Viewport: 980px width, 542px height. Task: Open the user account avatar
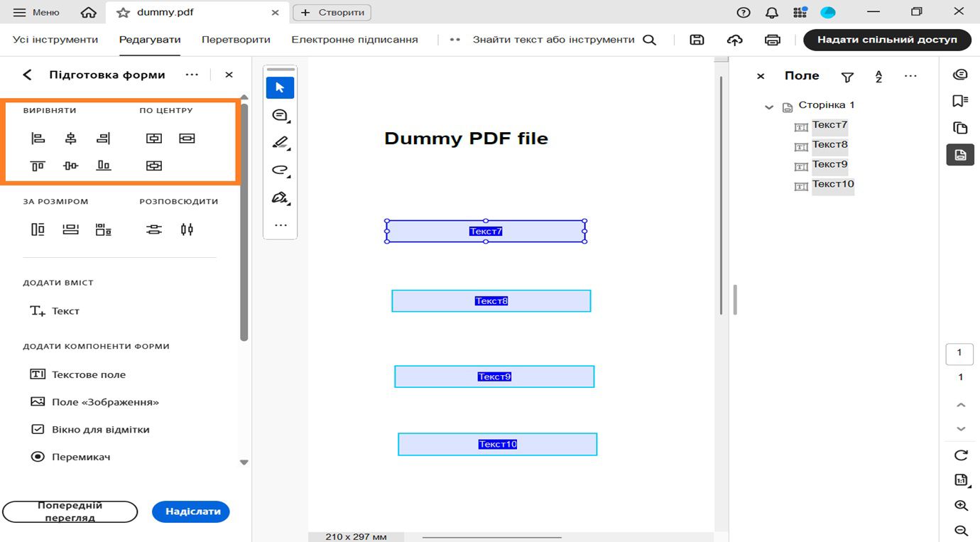click(x=828, y=12)
